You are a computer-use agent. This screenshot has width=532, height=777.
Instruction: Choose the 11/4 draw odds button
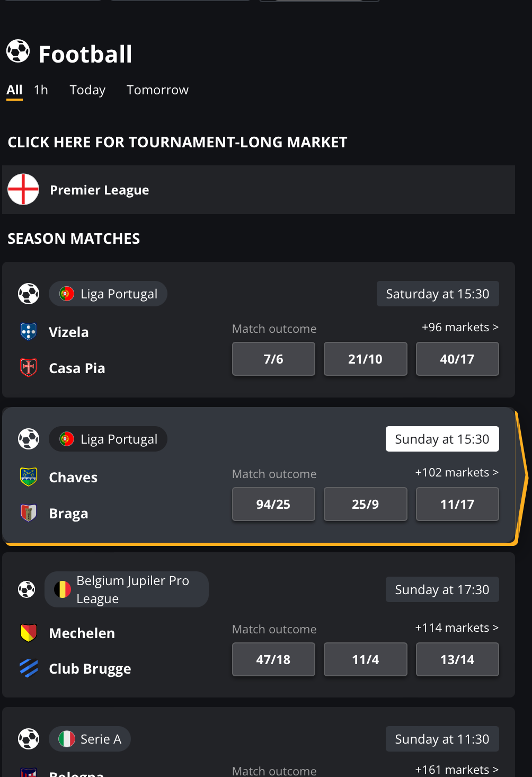coord(366,659)
